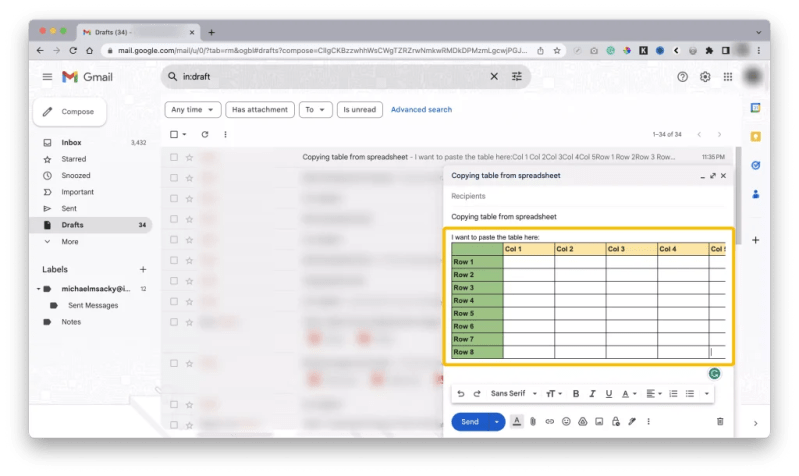Refresh the message list
The width and height of the screenshot is (799, 476).
pyautogui.click(x=205, y=135)
